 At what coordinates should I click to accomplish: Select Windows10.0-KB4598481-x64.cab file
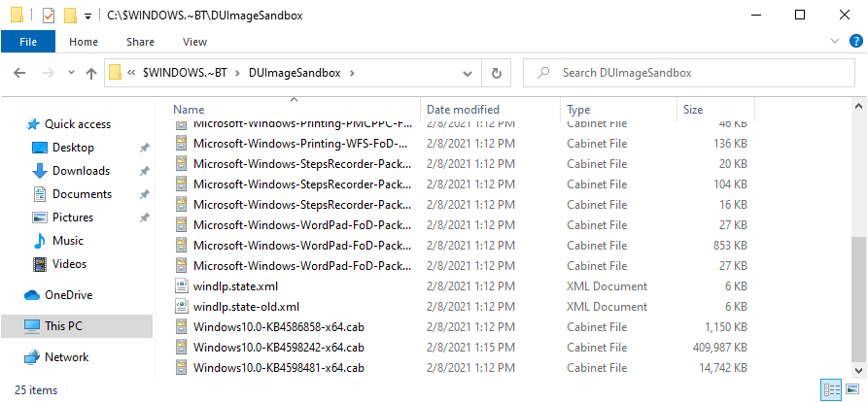tap(278, 368)
